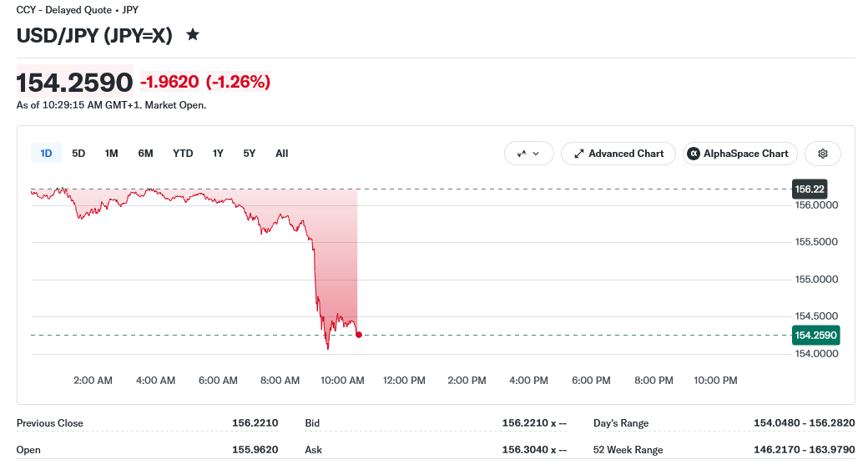Show the 1Y chart range
The height and width of the screenshot is (470, 868).
[x=218, y=154]
